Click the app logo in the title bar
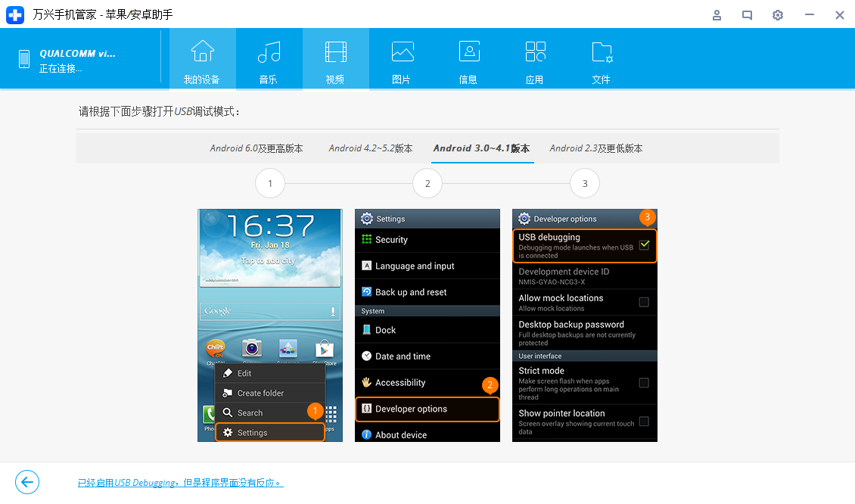The height and width of the screenshot is (504, 855). pos(15,14)
